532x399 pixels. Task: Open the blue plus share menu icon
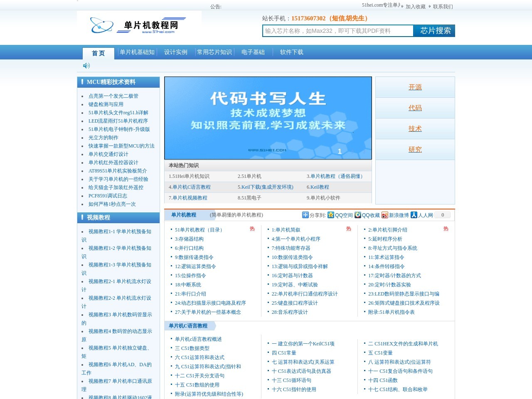coord(305,215)
